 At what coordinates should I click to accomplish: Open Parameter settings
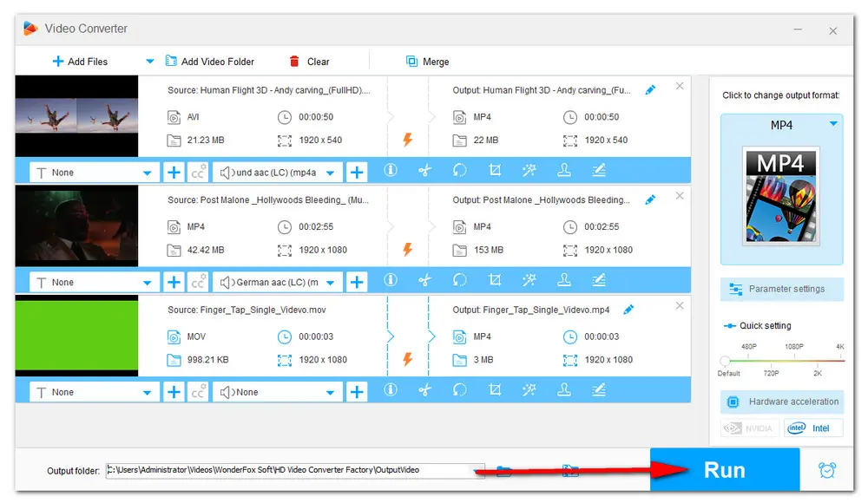click(781, 289)
